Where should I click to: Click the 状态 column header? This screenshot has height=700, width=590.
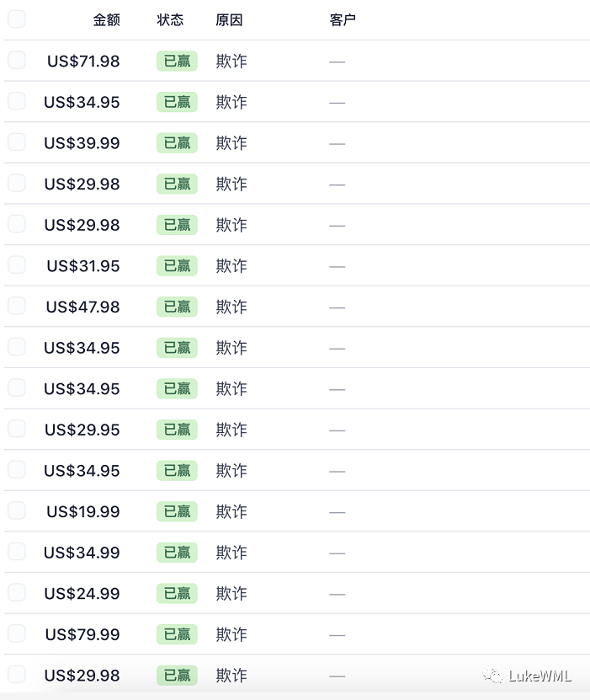pyautogui.click(x=170, y=20)
